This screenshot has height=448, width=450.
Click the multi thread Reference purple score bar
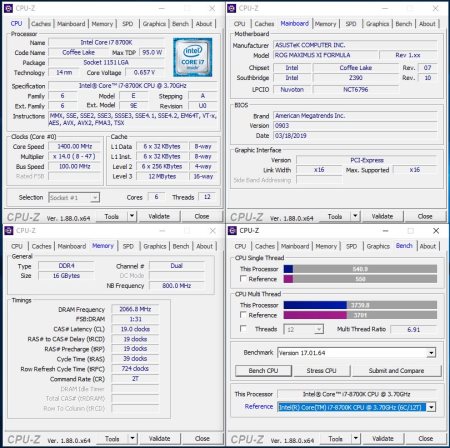pos(360,315)
